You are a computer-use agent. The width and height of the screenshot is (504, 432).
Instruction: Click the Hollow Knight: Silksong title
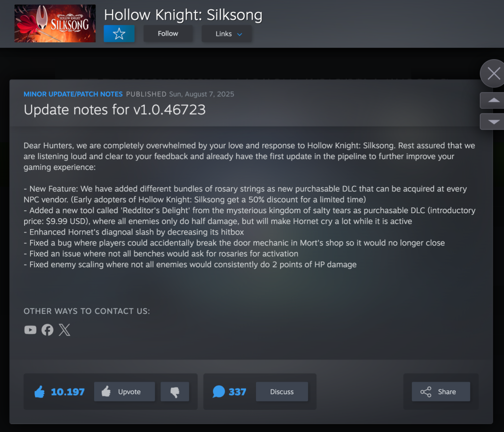183,15
